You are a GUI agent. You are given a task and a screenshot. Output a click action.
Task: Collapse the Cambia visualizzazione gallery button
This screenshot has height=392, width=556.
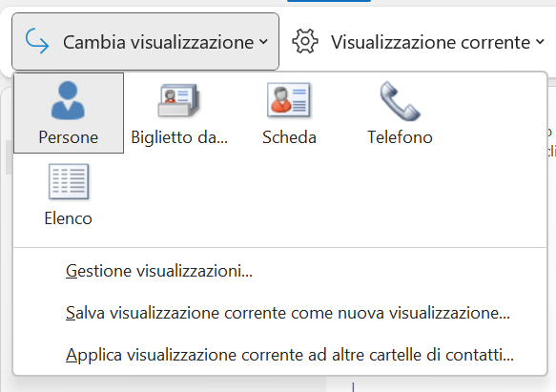pyautogui.click(x=145, y=42)
